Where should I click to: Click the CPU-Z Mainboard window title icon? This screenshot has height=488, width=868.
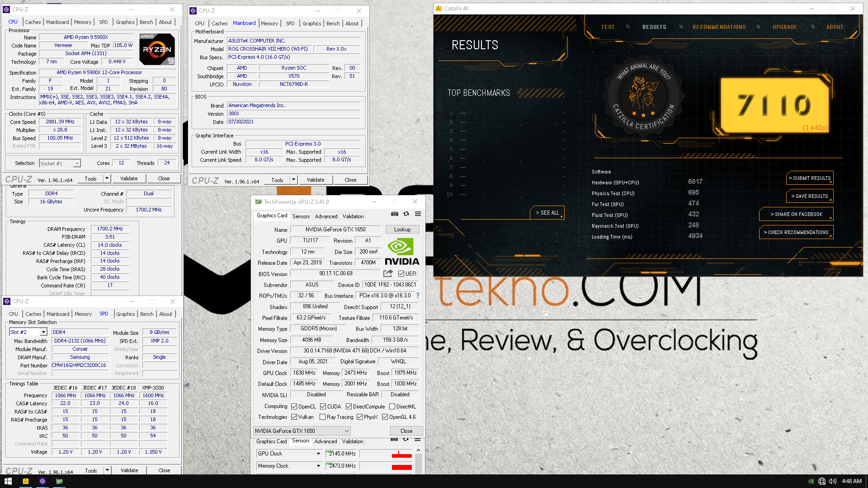coord(193,11)
